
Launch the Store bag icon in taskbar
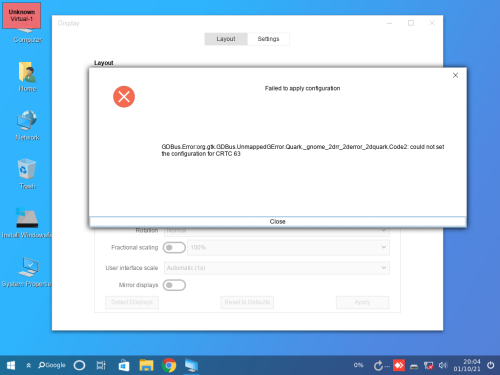click(124, 365)
